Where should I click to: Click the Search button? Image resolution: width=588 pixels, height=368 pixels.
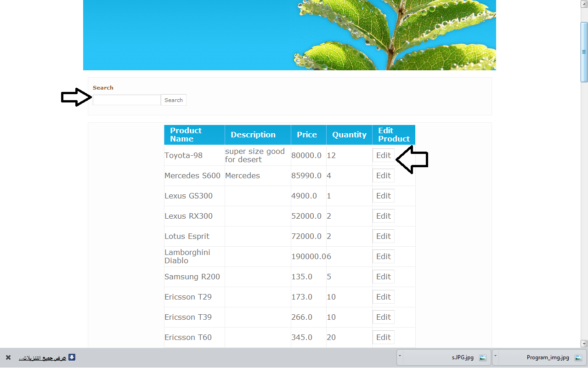pos(174,100)
